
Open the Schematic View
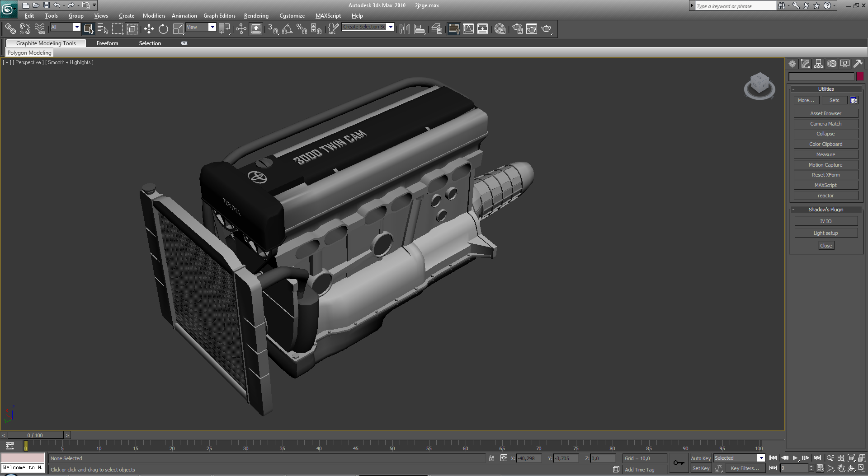point(482,29)
